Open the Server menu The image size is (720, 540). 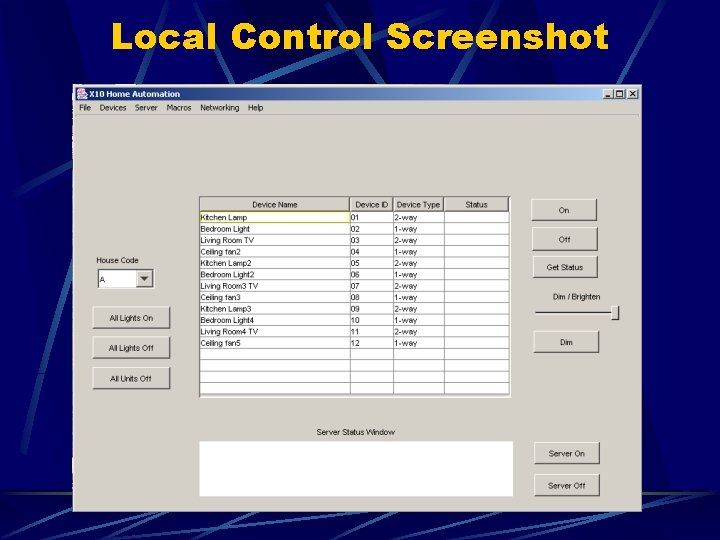click(x=146, y=108)
